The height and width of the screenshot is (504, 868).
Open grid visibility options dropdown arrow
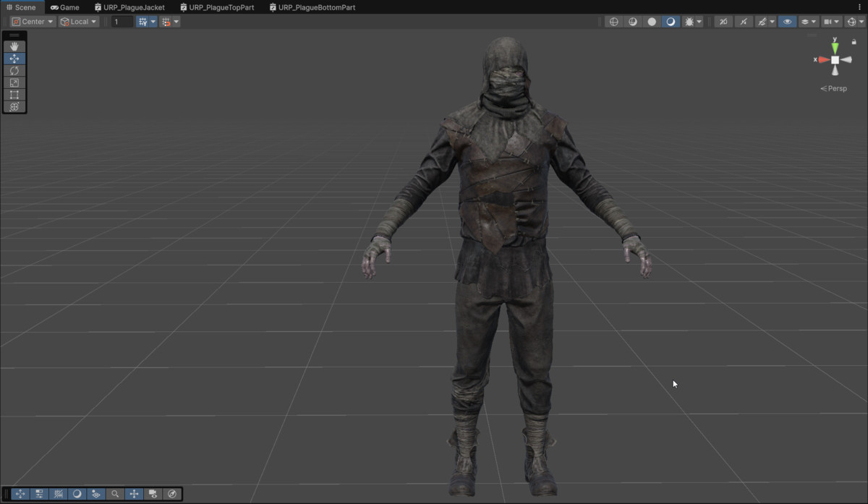click(x=153, y=22)
